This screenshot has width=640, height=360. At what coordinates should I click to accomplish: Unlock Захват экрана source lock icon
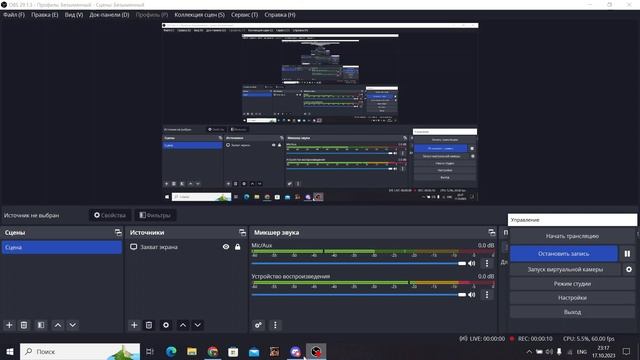click(238, 247)
